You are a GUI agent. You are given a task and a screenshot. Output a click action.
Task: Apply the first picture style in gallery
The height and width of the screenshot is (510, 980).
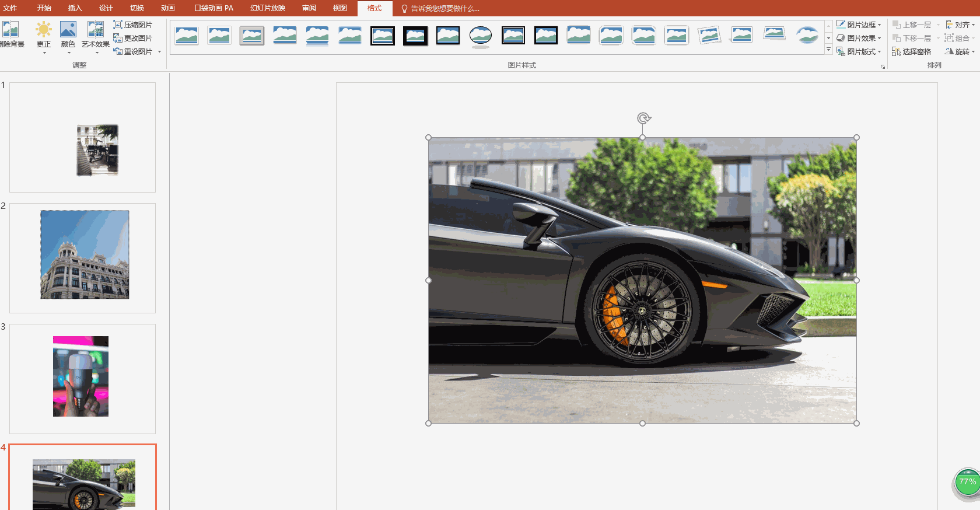pos(187,36)
